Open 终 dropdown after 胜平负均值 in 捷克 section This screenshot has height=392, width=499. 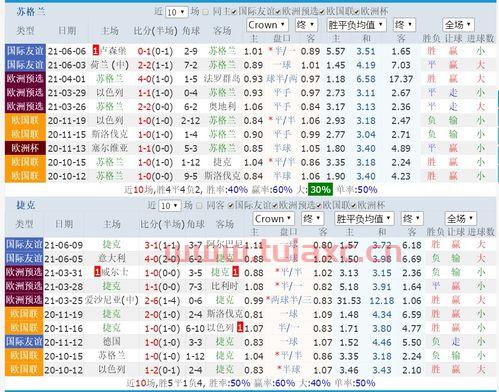pyautogui.click(x=412, y=219)
